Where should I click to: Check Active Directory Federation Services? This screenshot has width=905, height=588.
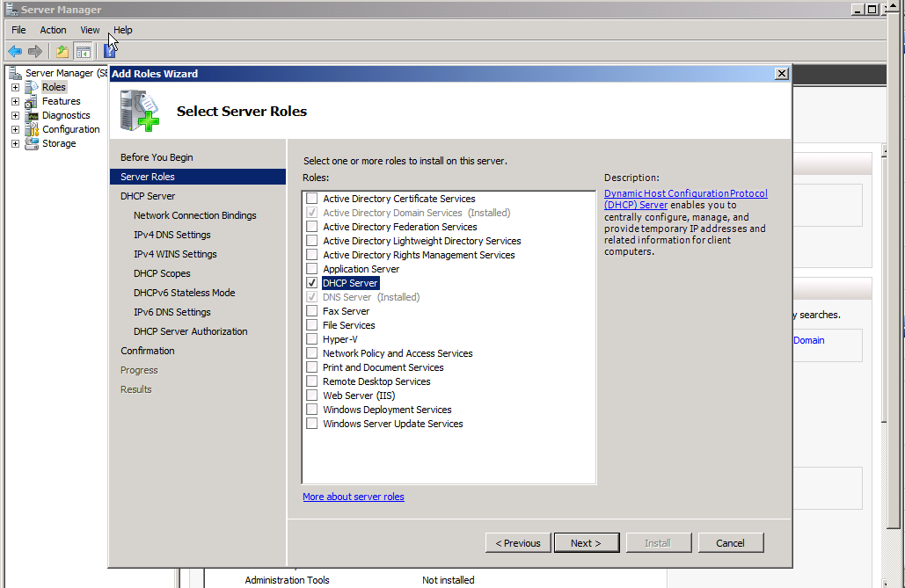311,227
